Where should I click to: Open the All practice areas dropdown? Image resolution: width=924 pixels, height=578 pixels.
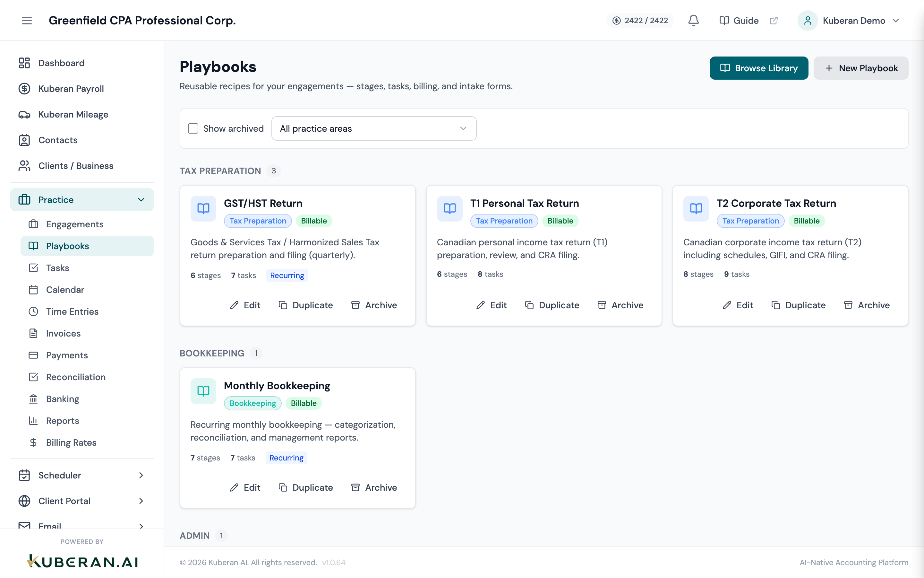coord(374,128)
